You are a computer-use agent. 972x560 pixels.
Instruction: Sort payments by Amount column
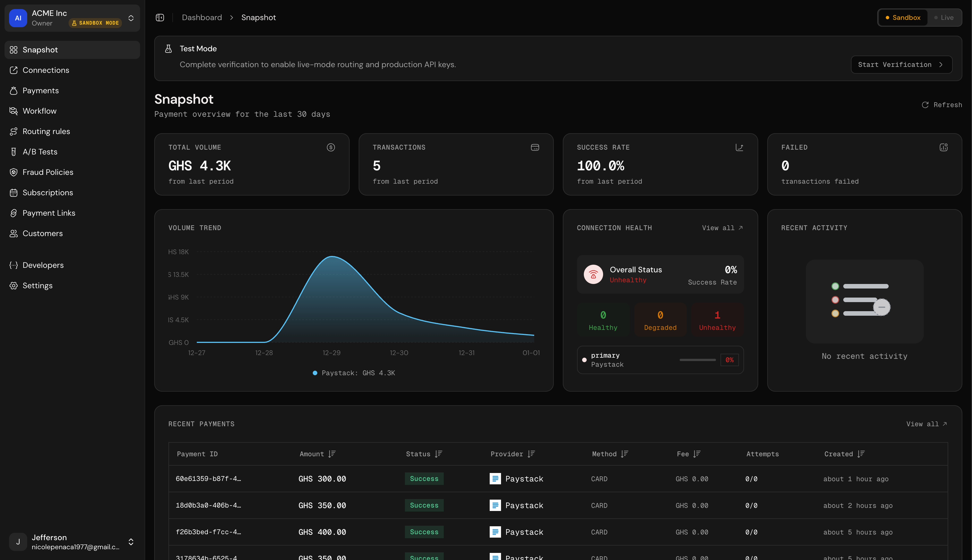click(318, 454)
